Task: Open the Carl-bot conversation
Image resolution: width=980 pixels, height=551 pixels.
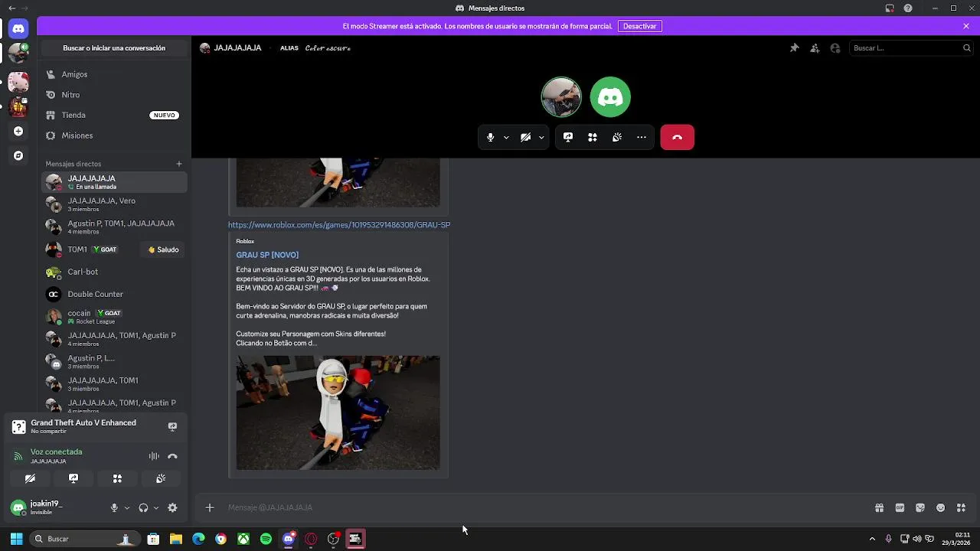Action: coord(113,272)
